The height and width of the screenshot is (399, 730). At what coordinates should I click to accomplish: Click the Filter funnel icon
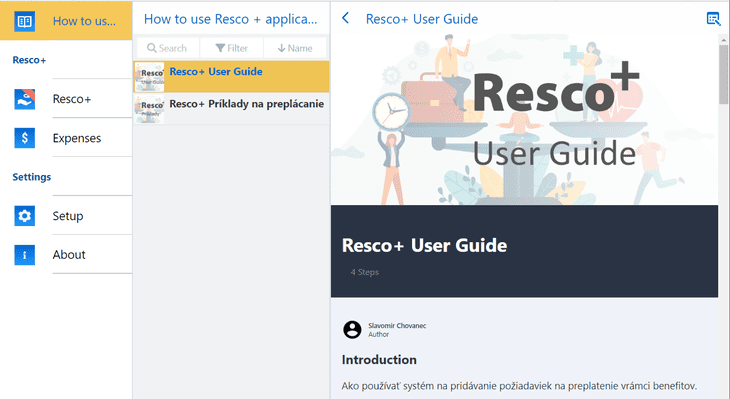pos(220,48)
